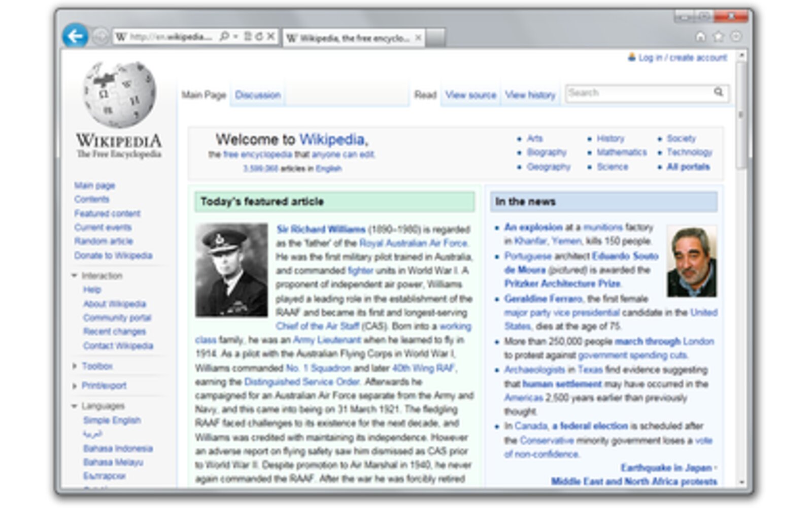Open Earthquake in Japan link

point(666,467)
